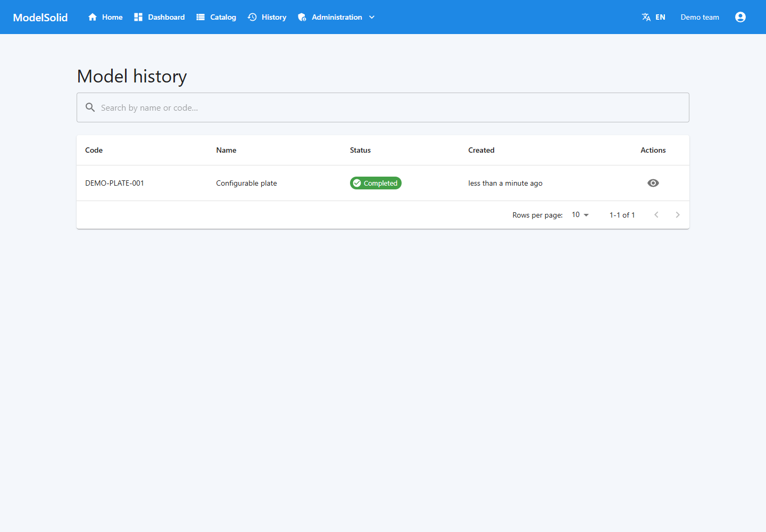Click the Model history heading
Viewport: 766px width, 532px height.
132,76
